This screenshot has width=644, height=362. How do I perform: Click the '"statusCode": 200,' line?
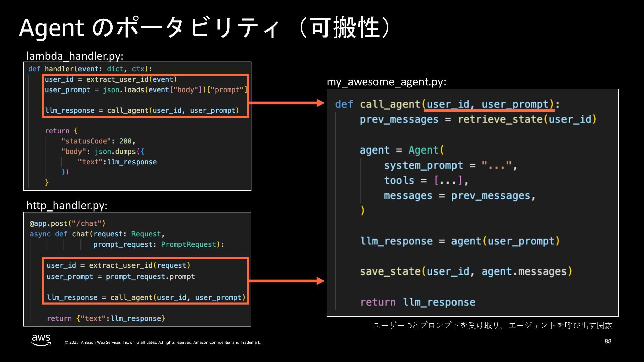[x=98, y=141]
